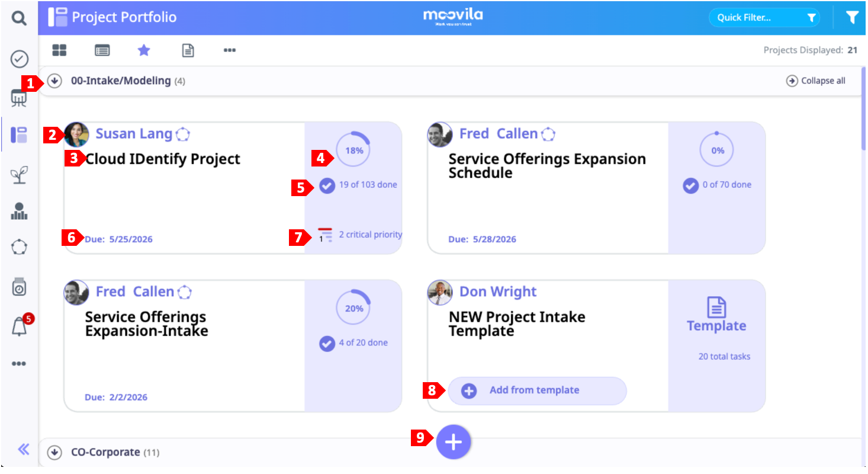Show starred favorite projects
The width and height of the screenshot is (868, 474).
click(144, 50)
